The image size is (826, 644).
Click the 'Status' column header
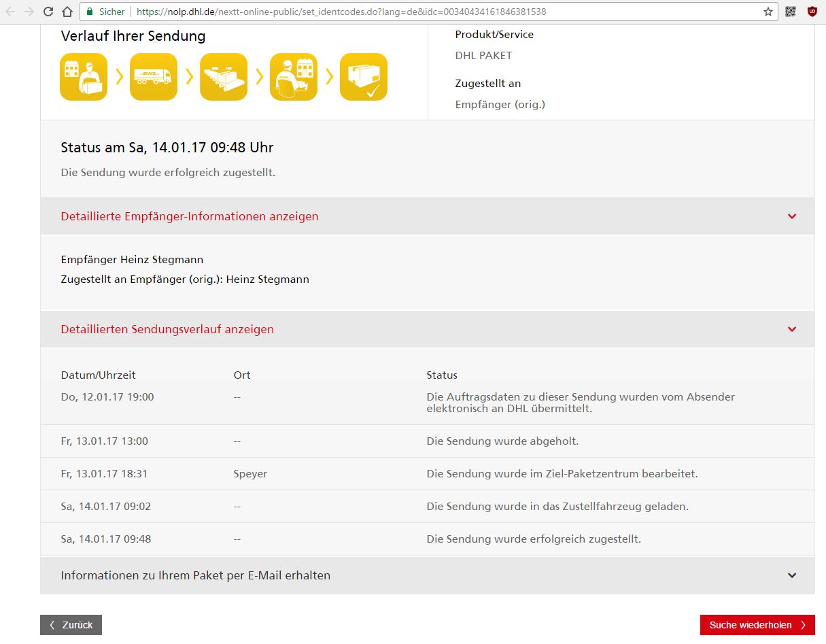coord(442,375)
